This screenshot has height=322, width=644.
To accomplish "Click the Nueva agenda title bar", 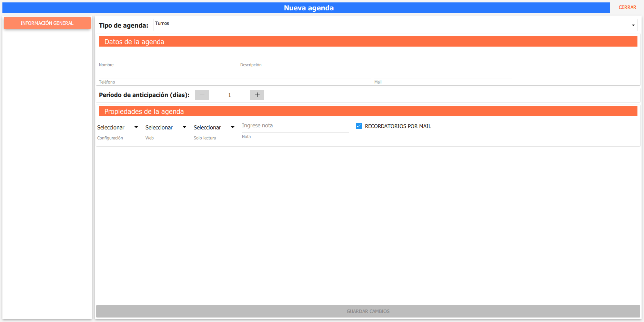I will pos(309,8).
